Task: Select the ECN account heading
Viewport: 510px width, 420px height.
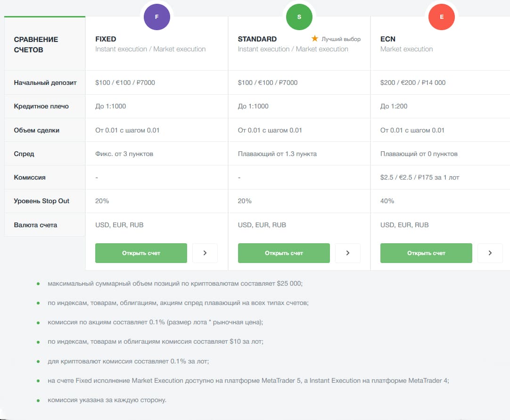Action: (x=389, y=39)
